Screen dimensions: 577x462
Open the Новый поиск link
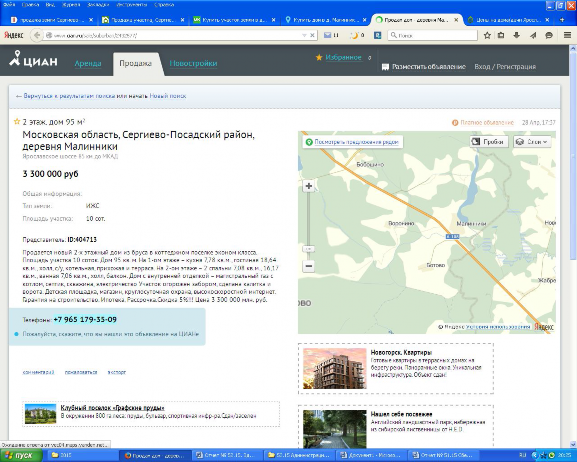pyautogui.click(x=168, y=96)
